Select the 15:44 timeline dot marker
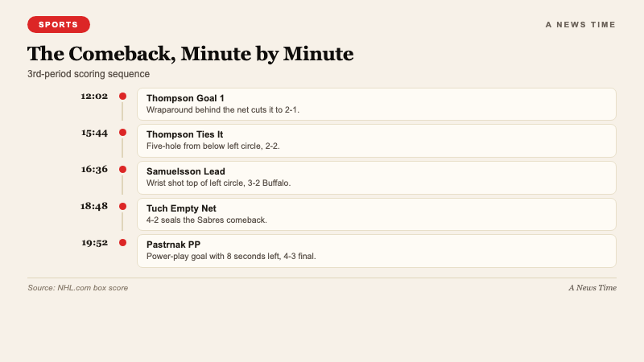 coord(122,133)
